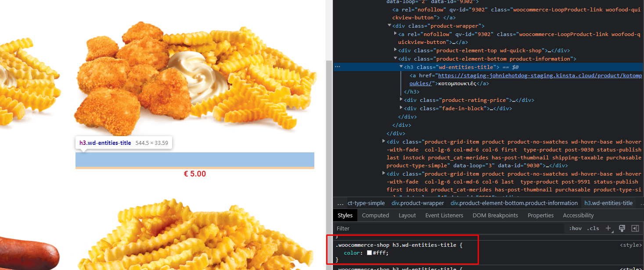Switch to Event Listeners tab
This screenshot has height=270, width=644.
444,215
